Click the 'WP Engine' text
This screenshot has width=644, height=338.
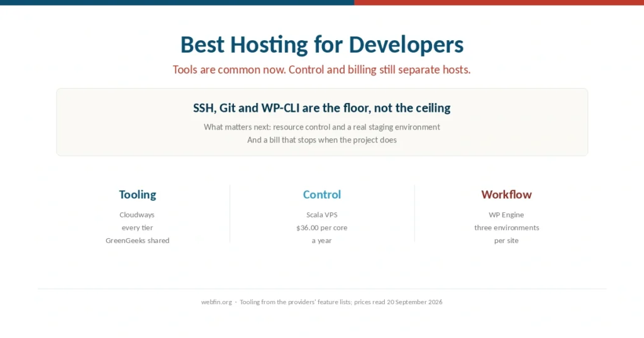tap(506, 215)
